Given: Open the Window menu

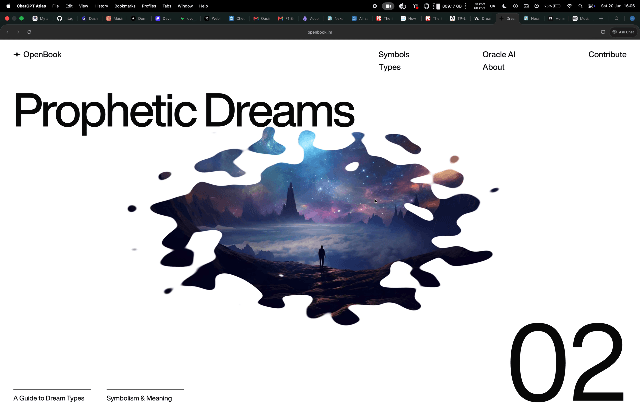Looking at the screenshot, I should [x=185, y=6].
